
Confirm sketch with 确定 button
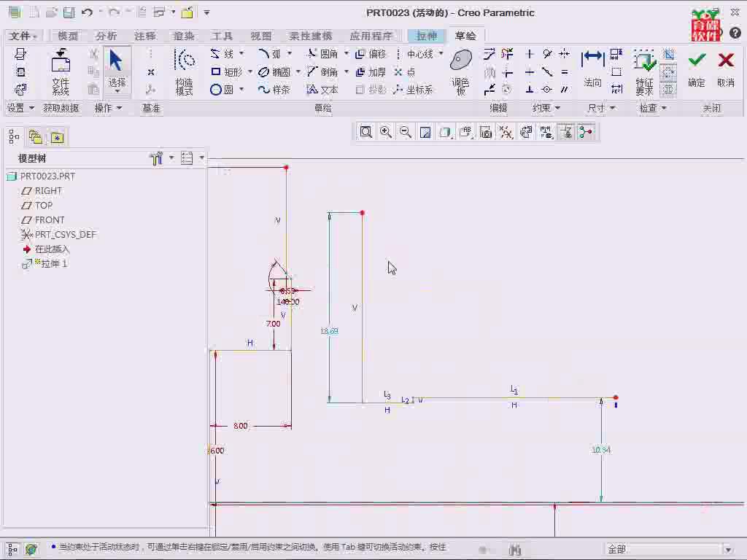pos(697,69)
